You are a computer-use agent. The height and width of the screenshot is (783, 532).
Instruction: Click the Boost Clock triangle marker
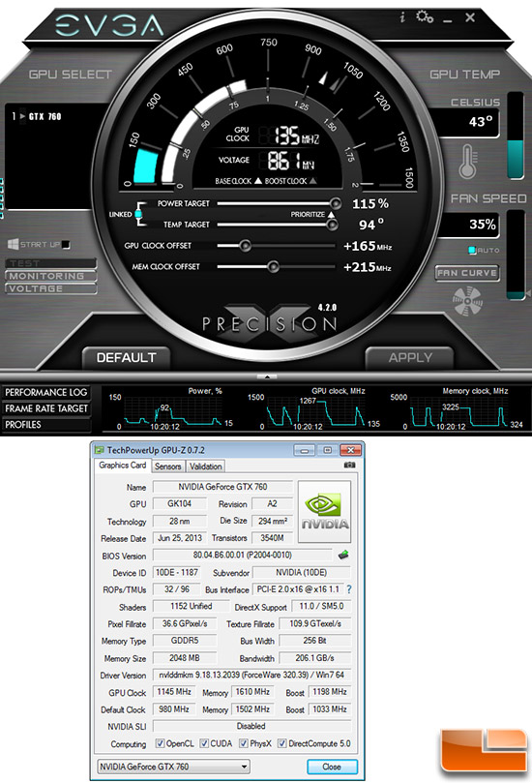coord(312,181)
